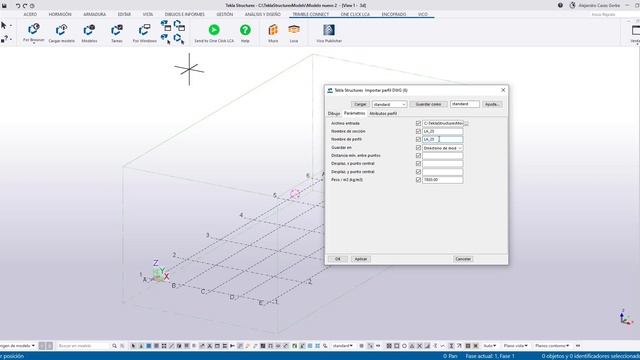Image resolution: width=640 pixels, height=360 pixels.
Task: Toggle the Guardar en checkbox
Action: pos(418,148)
